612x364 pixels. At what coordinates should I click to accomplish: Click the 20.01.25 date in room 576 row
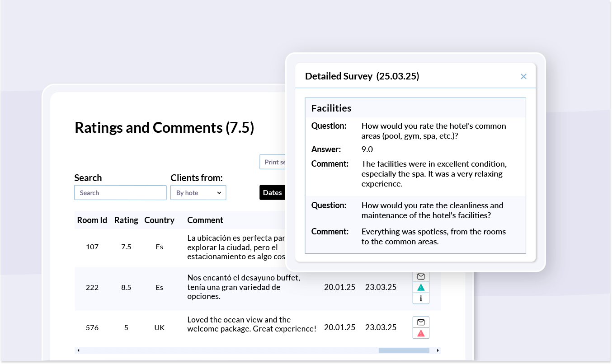[339, 327]
